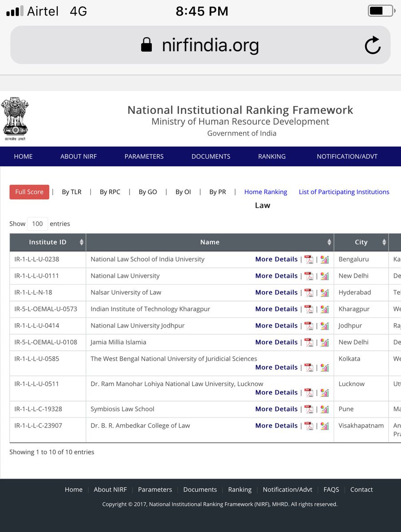Switch to By OI ranking view
The width and height of the screenshot is (401, 532).
183,192
